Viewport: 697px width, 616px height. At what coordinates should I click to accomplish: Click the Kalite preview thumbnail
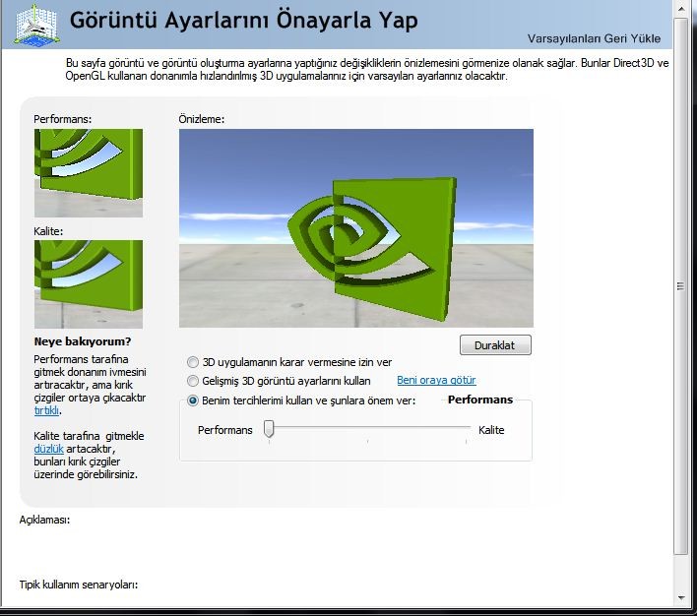[89, 284]
